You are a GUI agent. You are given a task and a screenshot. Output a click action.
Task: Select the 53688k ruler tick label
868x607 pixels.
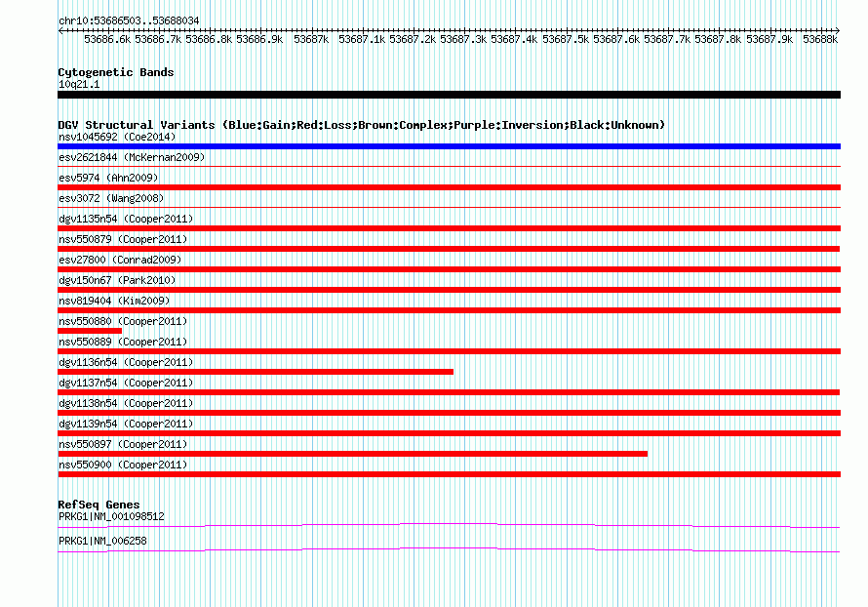coord(820,39)
